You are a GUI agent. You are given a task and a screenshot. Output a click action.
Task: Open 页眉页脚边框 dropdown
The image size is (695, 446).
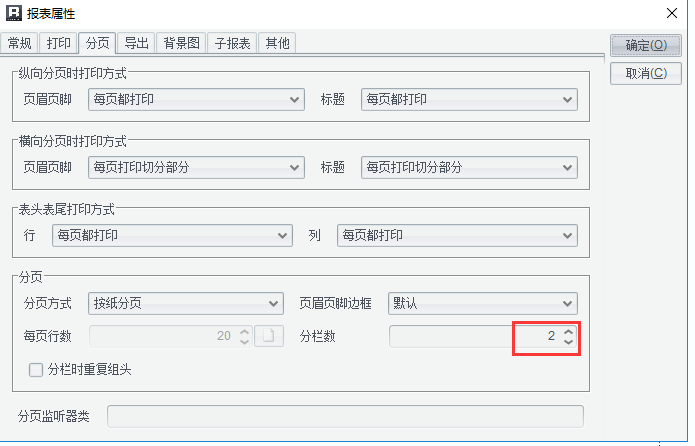(x=483, y=303)
